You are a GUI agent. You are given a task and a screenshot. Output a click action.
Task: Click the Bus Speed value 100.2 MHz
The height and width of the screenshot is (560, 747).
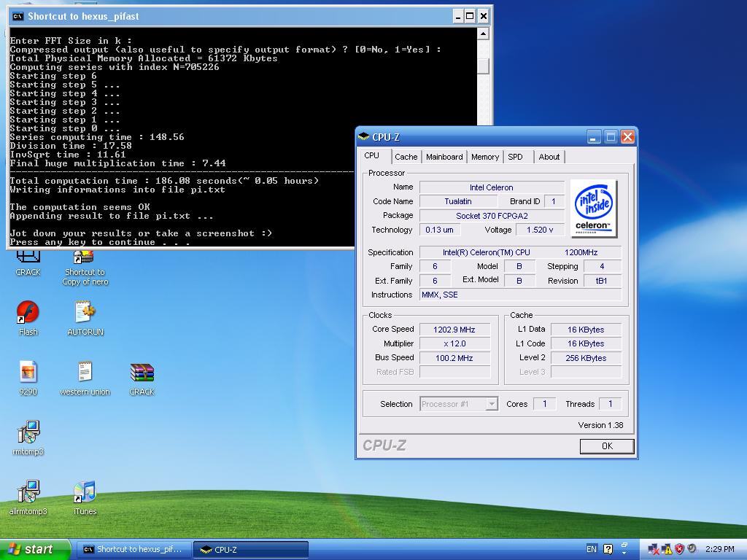coord(454,358)
